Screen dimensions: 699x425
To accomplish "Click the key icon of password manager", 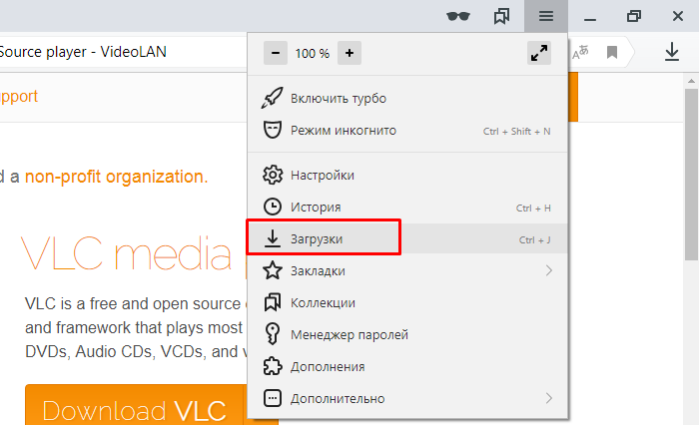I will pos(272,334).
